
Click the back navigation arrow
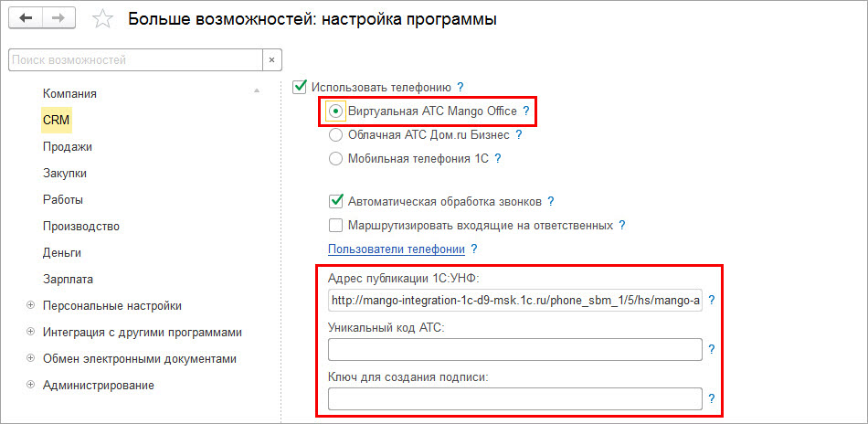coord(26,18)
